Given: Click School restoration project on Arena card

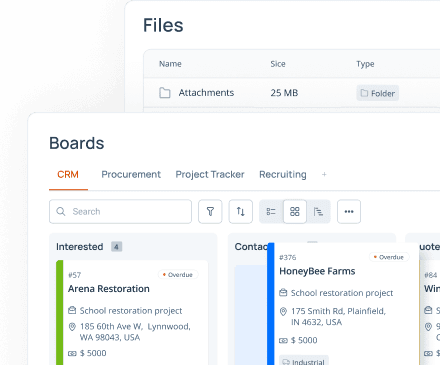Looking at the screenshot, I should [131, 311].
